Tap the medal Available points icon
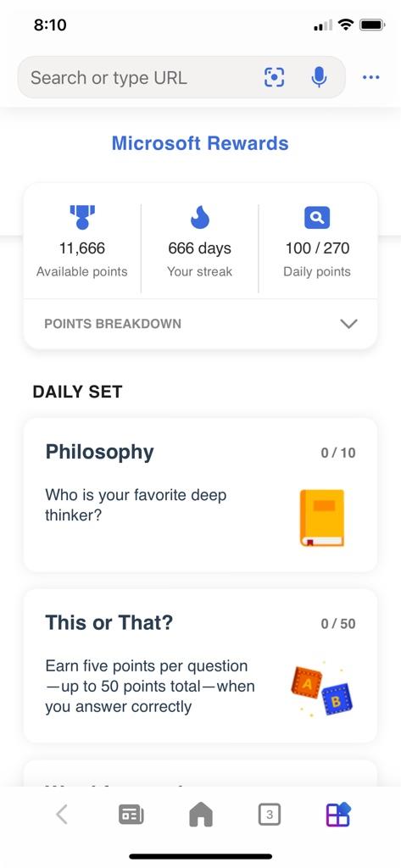Viewport: 401px width, 868px height. 82,217
